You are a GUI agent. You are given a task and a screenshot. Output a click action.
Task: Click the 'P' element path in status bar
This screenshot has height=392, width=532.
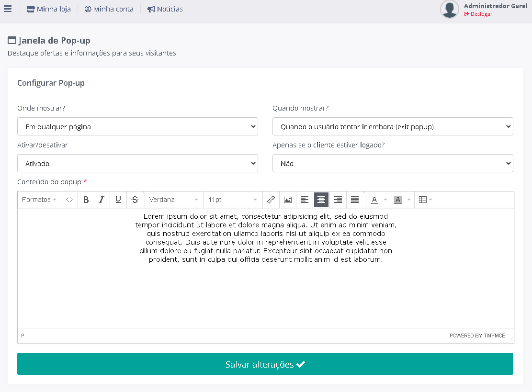click(x=23, y=336)
